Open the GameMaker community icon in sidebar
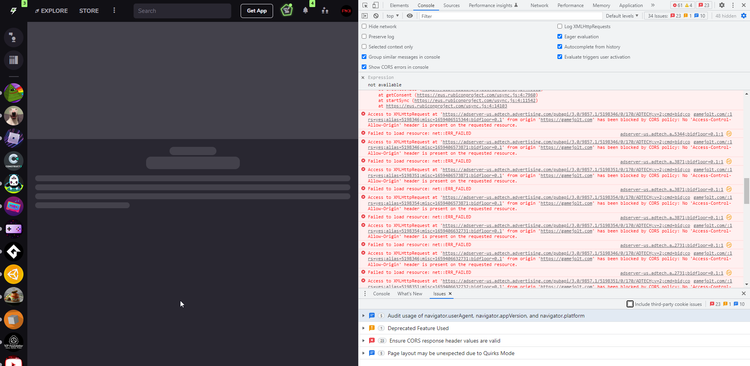The image size is (750, 366). (13, 252)
